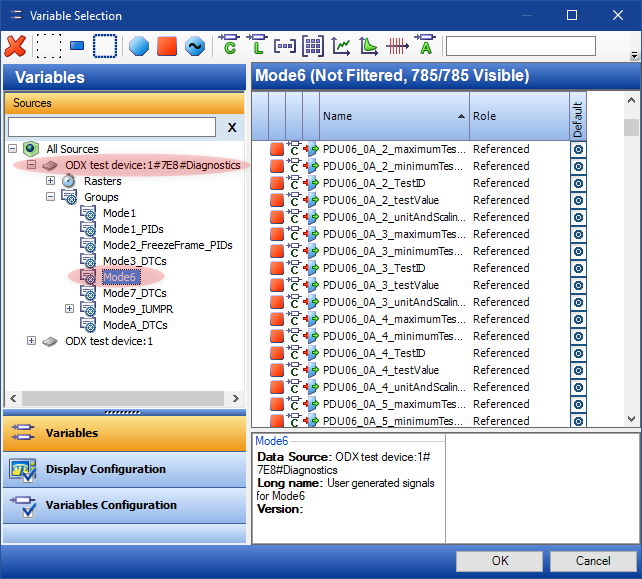Toggle Default for PDU06_0A_2_maximumTes row
This screenshot has height=579, width=642.
coord(578,150)
